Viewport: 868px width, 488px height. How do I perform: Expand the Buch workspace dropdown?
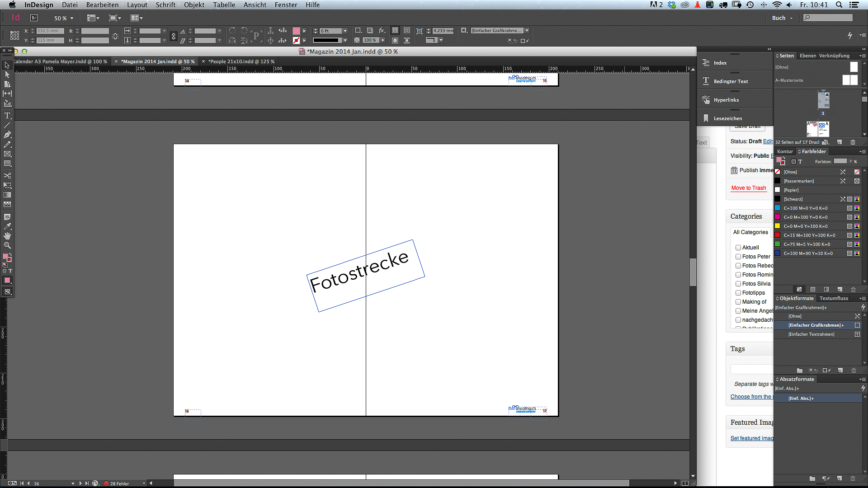(791, 18)
